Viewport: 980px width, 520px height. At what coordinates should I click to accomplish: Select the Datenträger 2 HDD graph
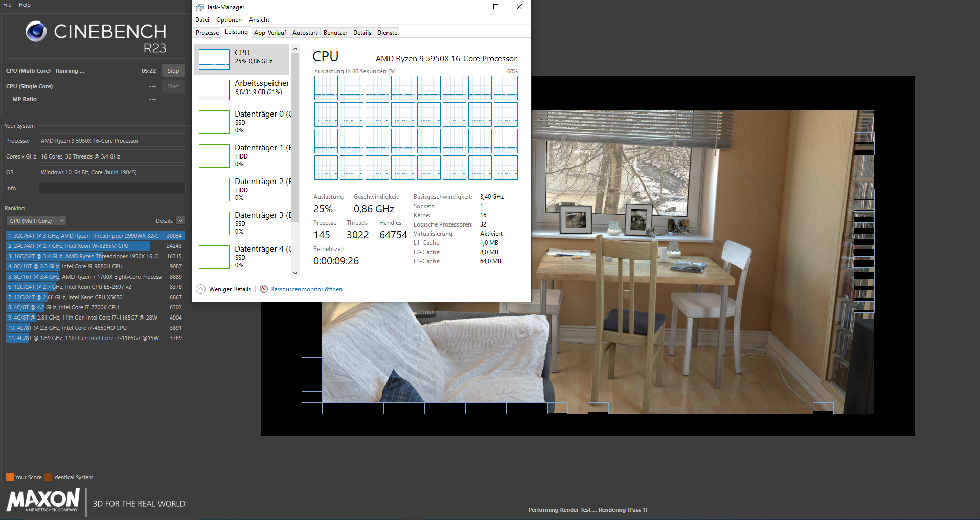coord(214,190)
